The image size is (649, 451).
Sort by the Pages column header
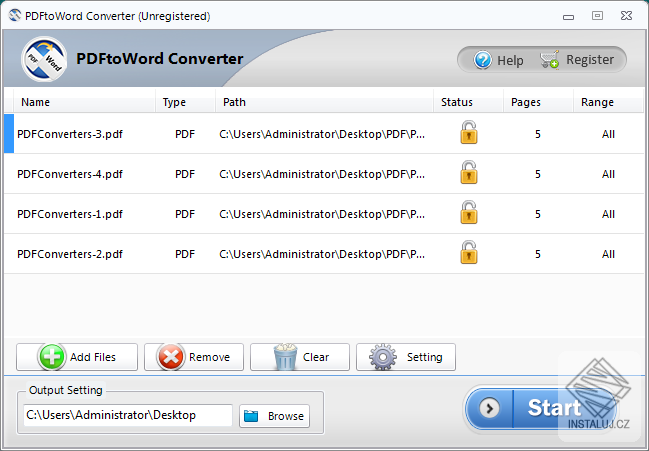(x=526, y=102)
